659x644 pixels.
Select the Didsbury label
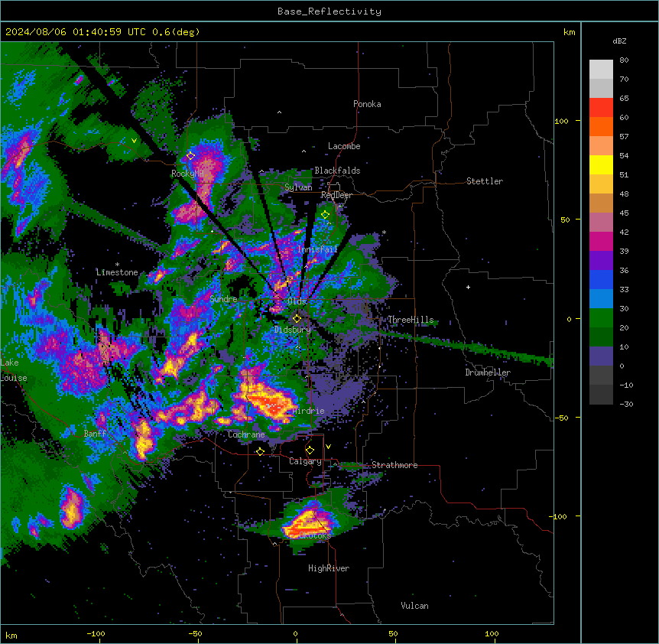293,330
